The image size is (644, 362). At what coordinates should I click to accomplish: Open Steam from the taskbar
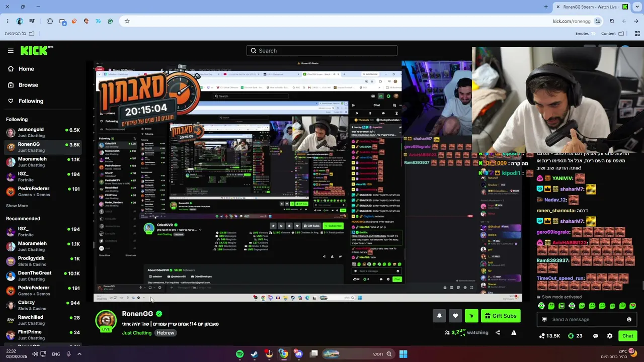click(255, 354)
